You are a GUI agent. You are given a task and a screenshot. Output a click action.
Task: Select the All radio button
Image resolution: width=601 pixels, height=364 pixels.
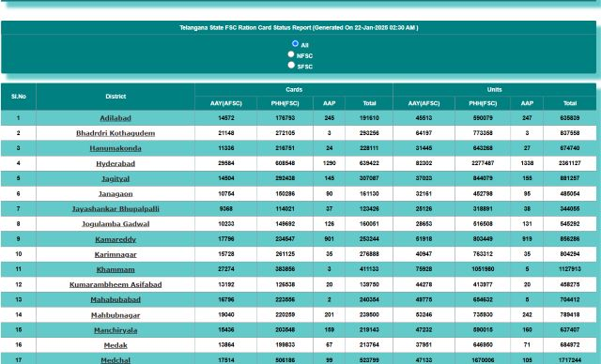[295, 44]
